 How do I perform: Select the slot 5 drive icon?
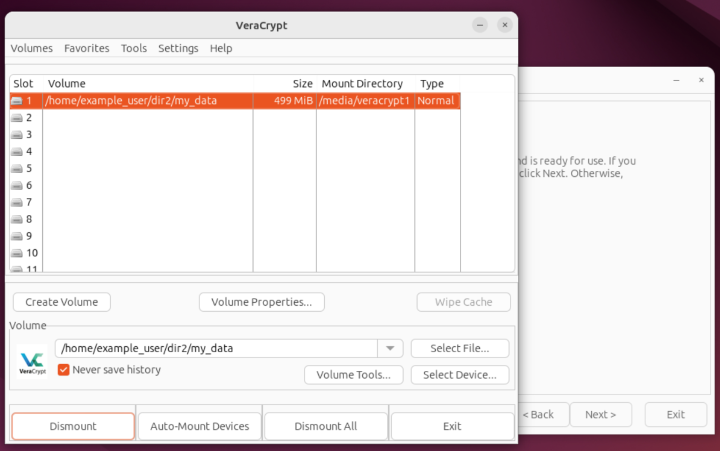click(17, 169)
